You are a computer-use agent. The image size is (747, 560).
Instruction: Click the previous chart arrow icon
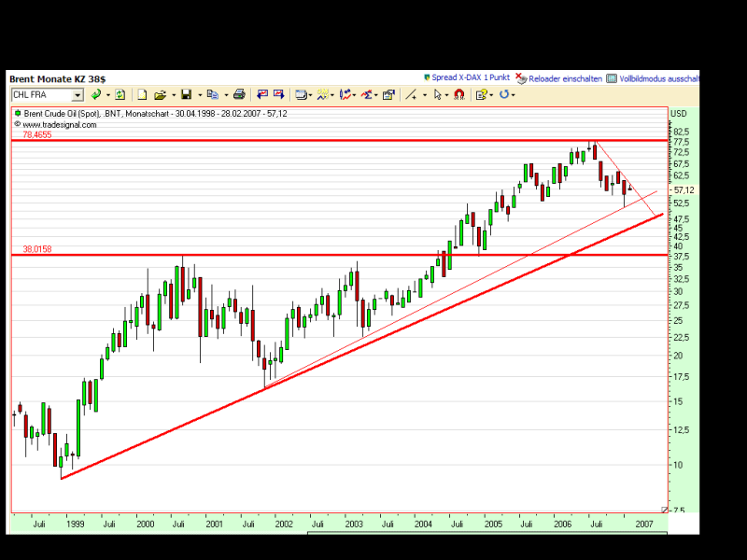(262, 95)
